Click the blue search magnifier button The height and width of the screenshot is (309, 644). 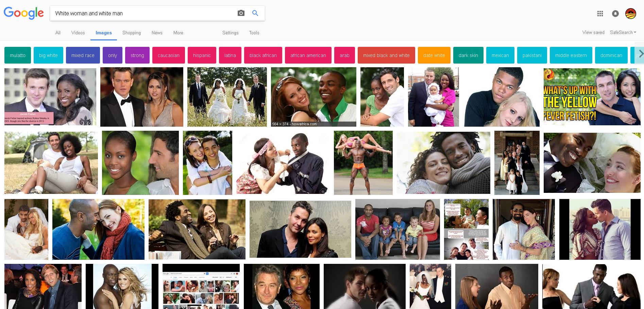tap(255, 13)
